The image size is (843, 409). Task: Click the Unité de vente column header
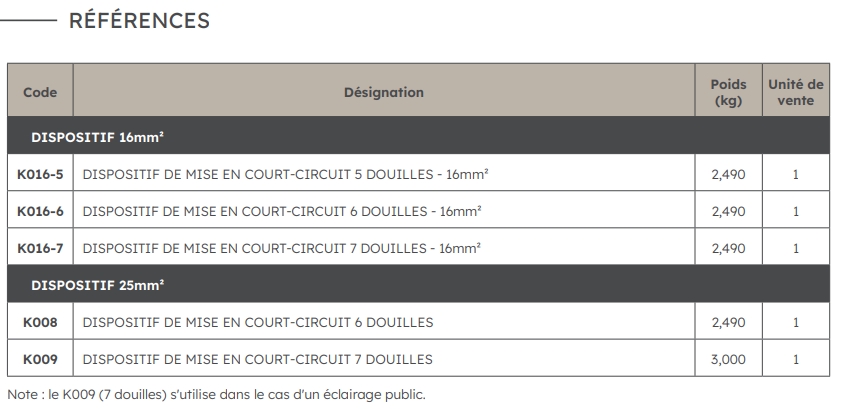(x=795, y=92)
